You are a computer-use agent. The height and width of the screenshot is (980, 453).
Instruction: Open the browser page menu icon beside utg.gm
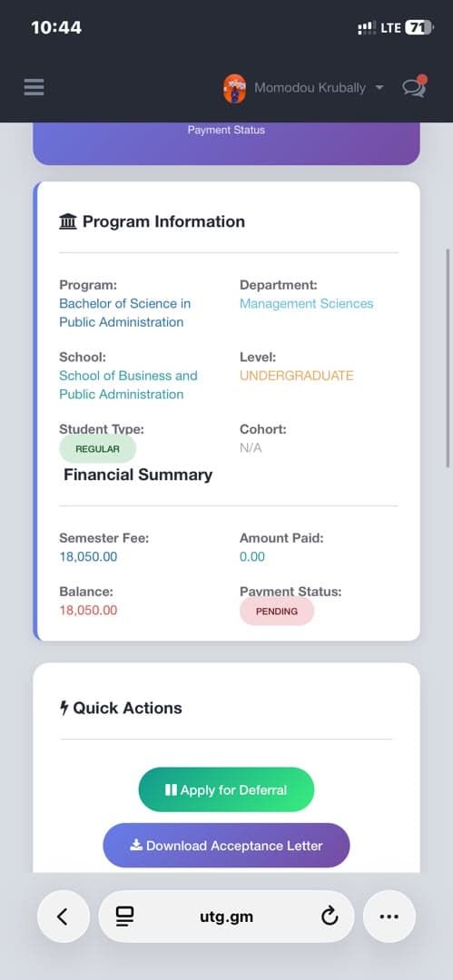coord(125,916)
